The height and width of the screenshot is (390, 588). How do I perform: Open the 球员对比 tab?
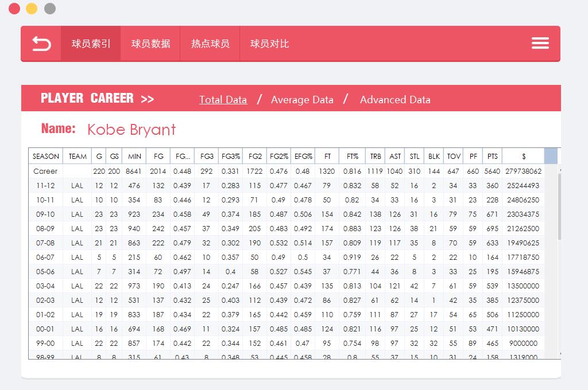[269, 44]
